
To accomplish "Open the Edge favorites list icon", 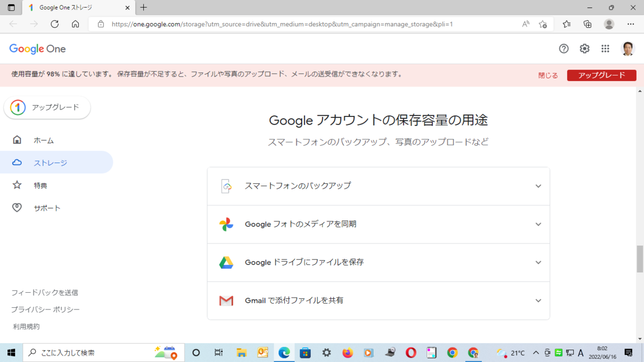I will click(567, 24).
